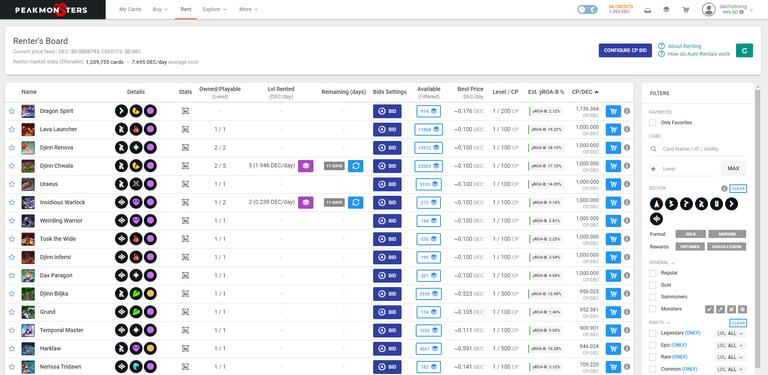
Task: Click the PeakMonsters logo
Action: point(51,9)
